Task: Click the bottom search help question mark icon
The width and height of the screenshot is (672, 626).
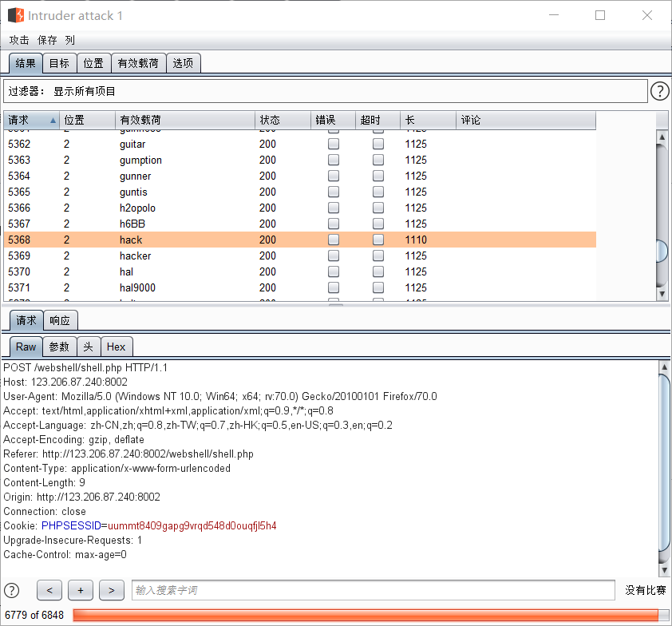Action: point(11,590)
